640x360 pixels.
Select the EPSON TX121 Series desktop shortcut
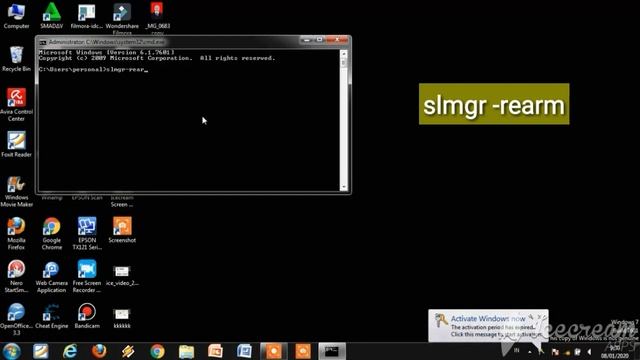[x=87, y=233]
